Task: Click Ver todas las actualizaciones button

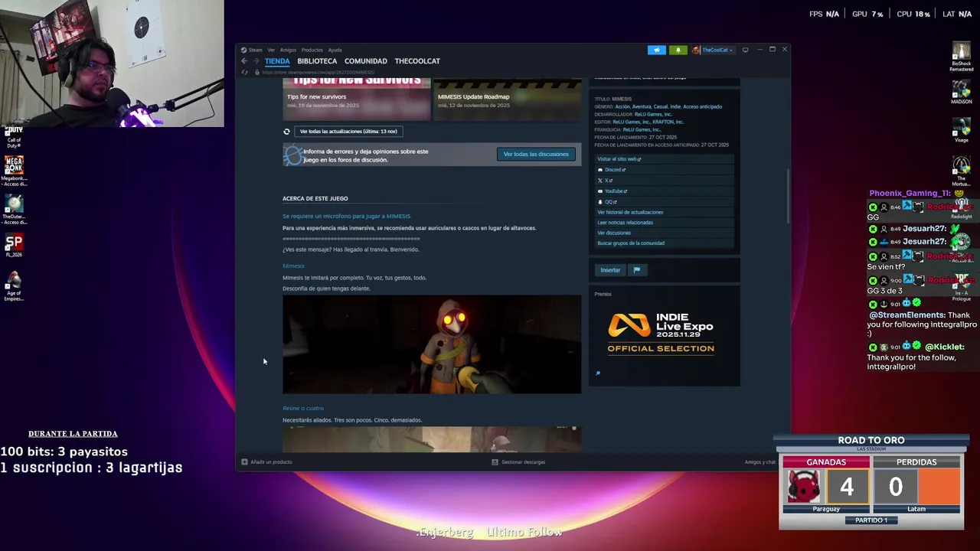Action: (x=348, y=132)
